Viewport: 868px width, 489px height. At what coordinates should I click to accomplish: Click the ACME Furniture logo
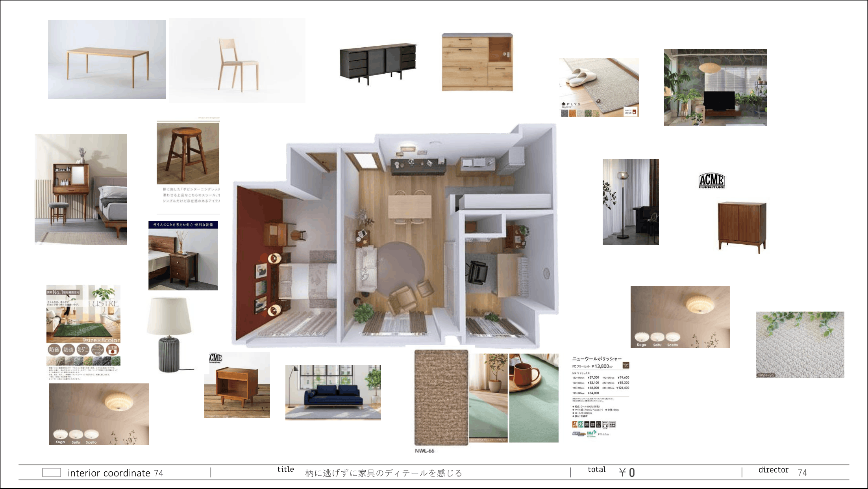(711, 180)
